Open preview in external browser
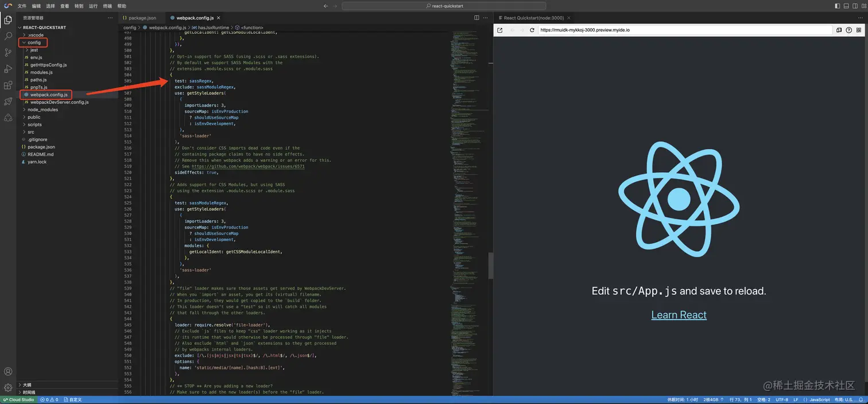The height and width of the screenshot is (404, 868). click(500, 30)
